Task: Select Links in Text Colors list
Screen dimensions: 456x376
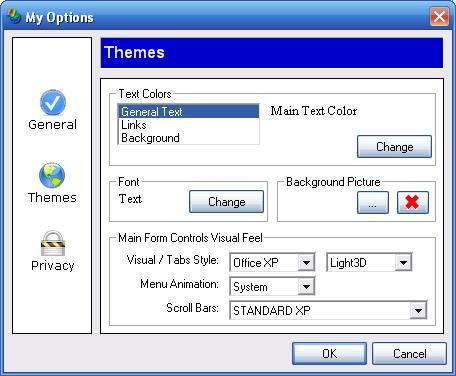Action: (188, 125)
